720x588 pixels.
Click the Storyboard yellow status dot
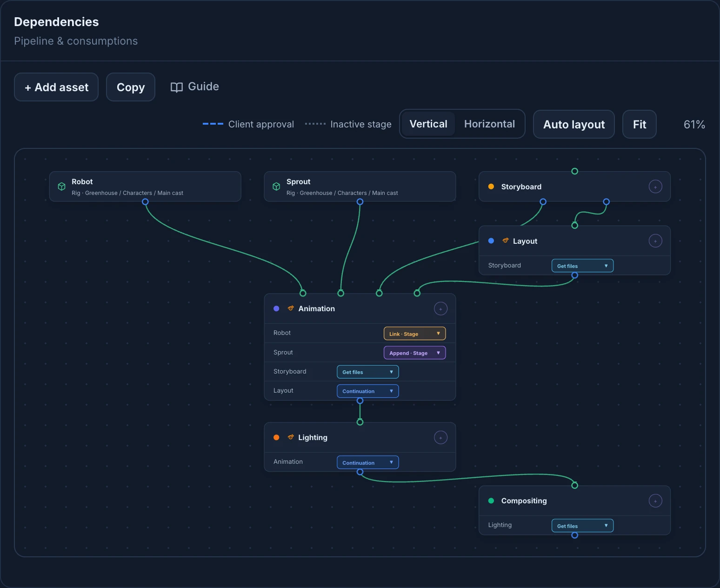click(x=491, y=187)
